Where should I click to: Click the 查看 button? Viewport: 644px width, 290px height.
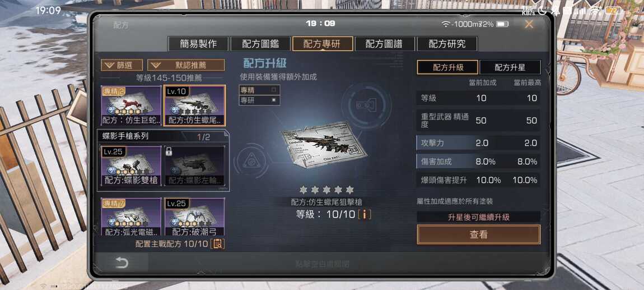point(478,234)
